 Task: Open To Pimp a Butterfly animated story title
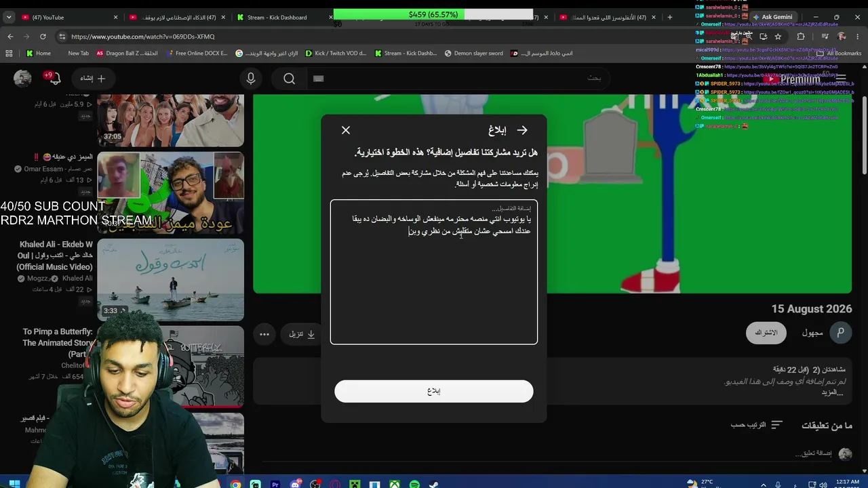(57, 343)
